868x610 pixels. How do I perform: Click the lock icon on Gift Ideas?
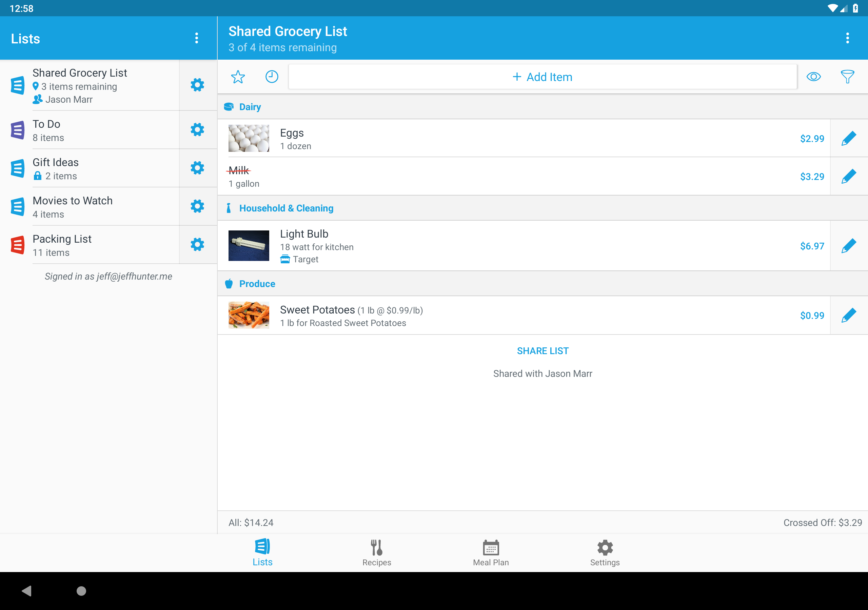click(37, 176)
